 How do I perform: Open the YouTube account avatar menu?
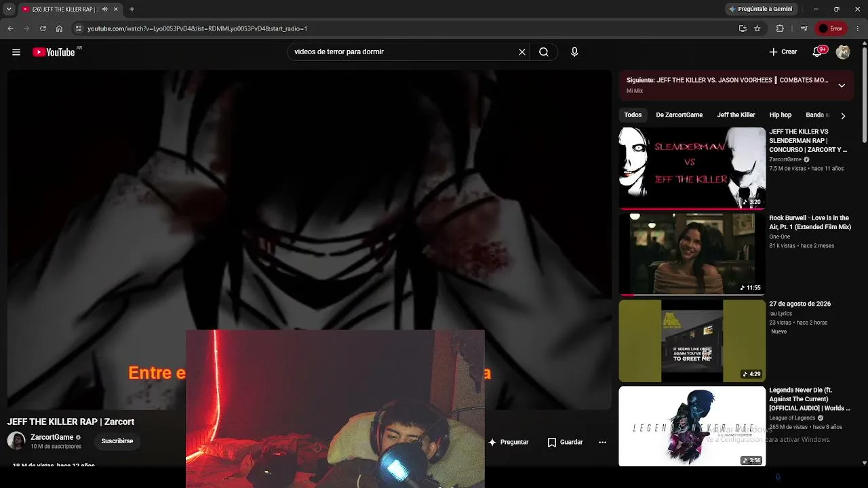pos(843,52)
